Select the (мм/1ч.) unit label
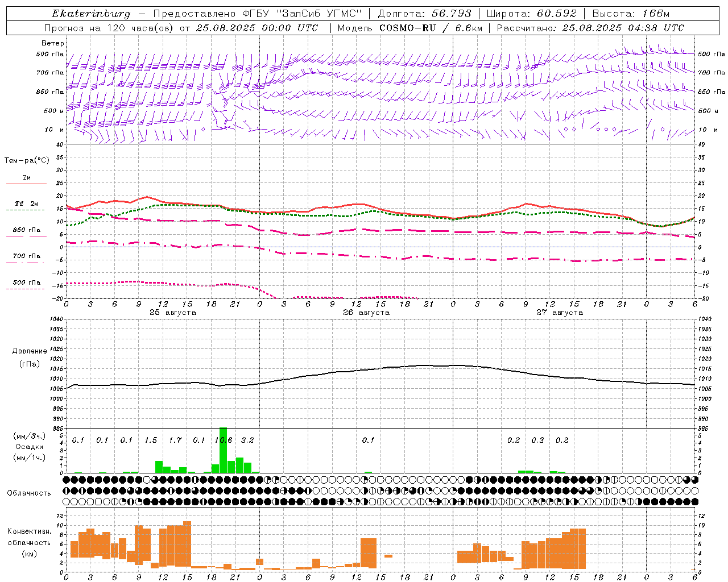The width and height of the screenshot is (728, 582). (30, 458)
